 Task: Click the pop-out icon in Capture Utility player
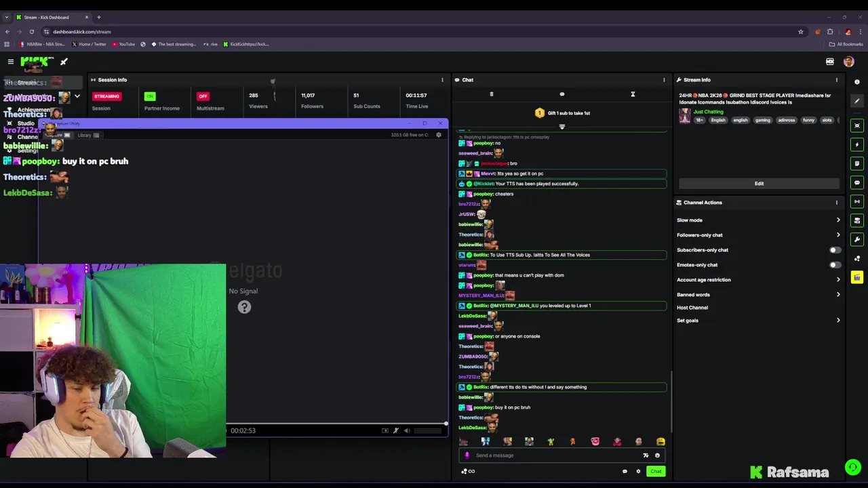point(385,430)
